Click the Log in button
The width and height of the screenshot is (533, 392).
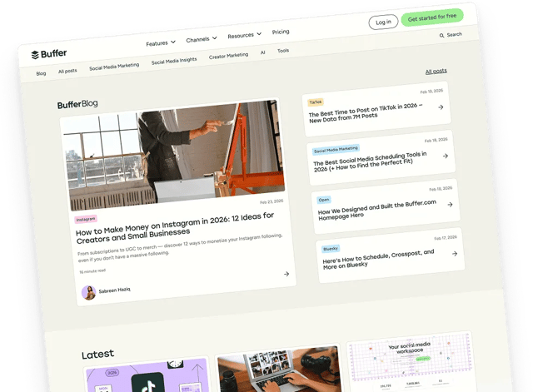(x=383, y=22)
